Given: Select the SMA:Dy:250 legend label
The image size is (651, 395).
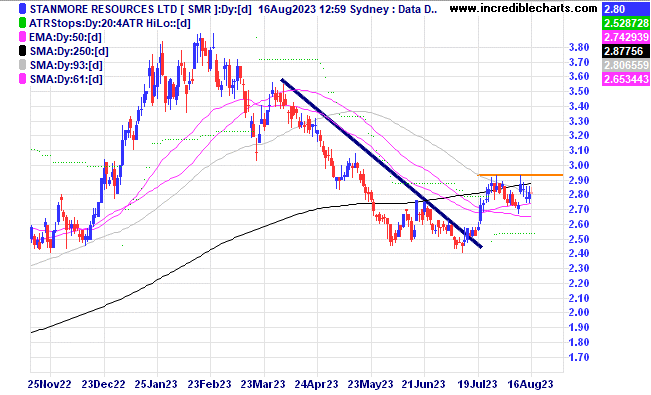Looking at the screenshot, I should [69, 52].
